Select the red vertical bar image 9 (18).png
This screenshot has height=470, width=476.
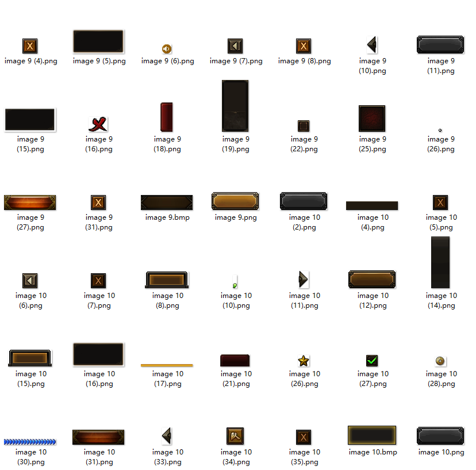coord(167,117)
